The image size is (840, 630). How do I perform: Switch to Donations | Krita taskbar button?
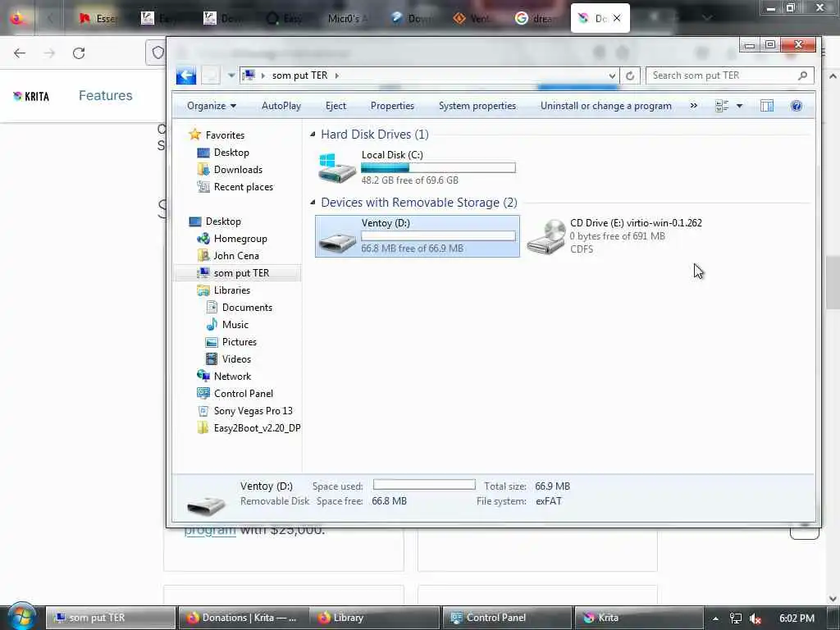pyautogui.click(x=243, y=618)
